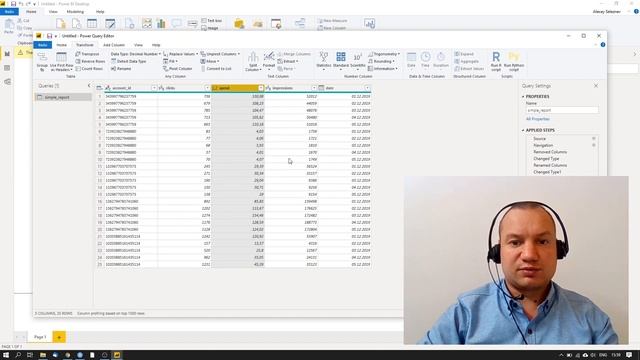The width and height of the screenshot is (640, 360).
Task: Click the impressions column header
Action: (291, 88)
